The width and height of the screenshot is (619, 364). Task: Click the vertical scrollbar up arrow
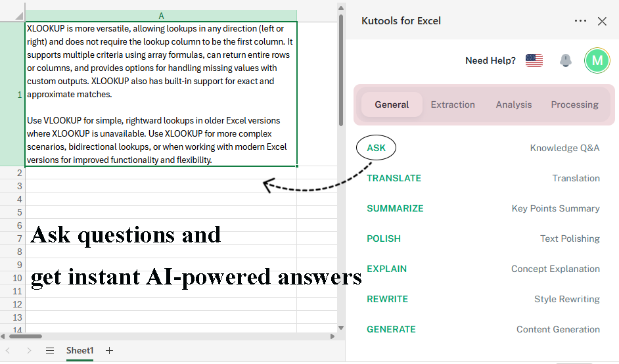(341, 8)
